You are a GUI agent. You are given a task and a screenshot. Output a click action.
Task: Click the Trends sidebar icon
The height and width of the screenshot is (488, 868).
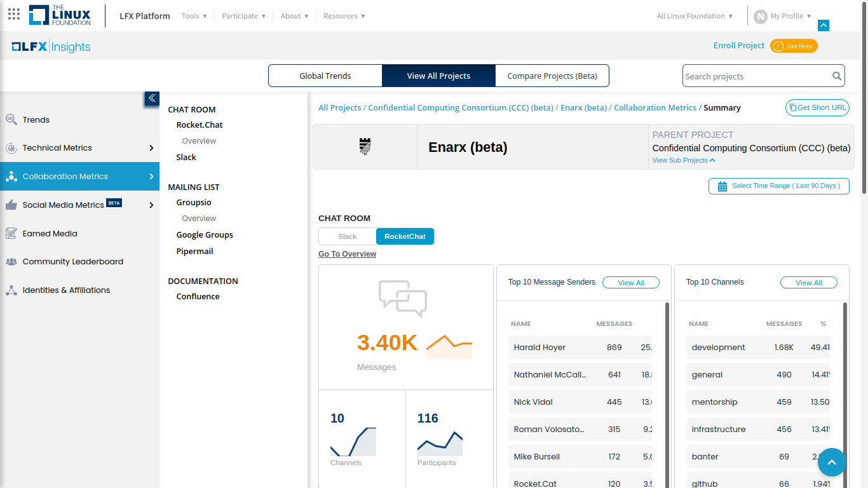(11, 119)
